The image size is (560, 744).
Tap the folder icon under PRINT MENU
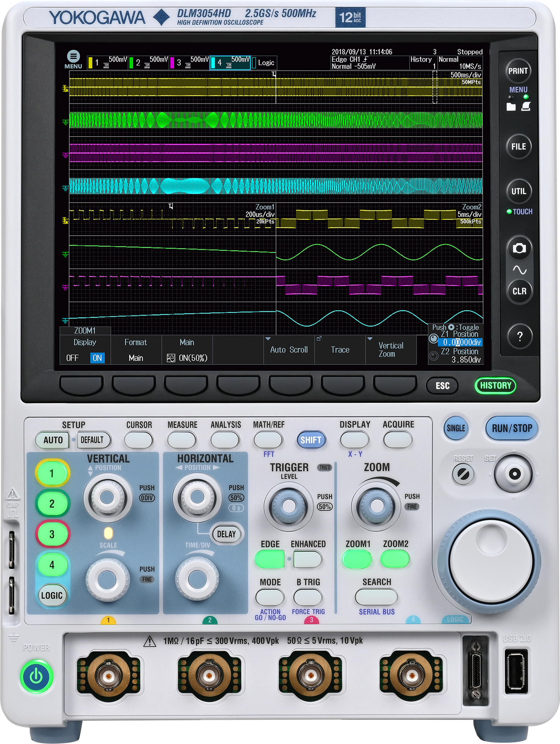pyautogui.click(x=511, y=107)
